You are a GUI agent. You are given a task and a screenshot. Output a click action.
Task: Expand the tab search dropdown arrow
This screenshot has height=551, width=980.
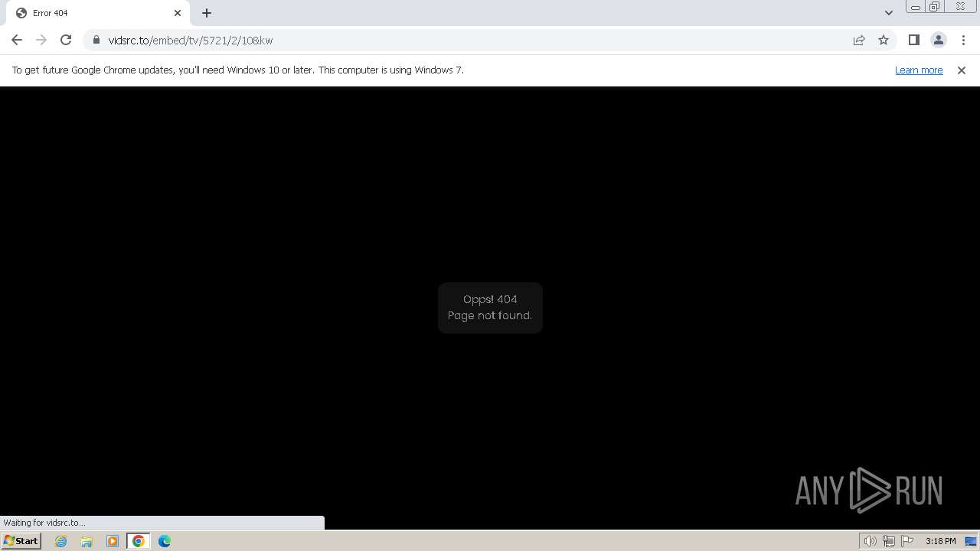click(889, 13)
